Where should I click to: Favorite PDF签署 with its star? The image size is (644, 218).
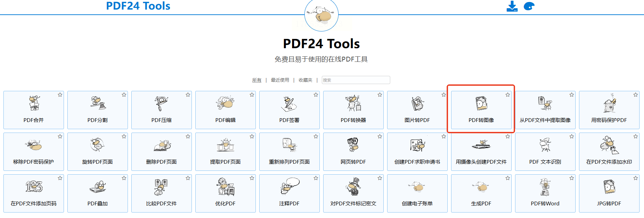[316, 95]
